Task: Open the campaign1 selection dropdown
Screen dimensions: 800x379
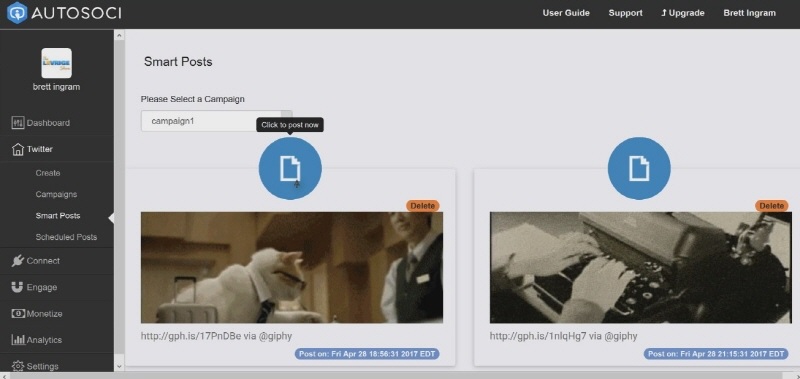Action: click(x=216, y=121)
